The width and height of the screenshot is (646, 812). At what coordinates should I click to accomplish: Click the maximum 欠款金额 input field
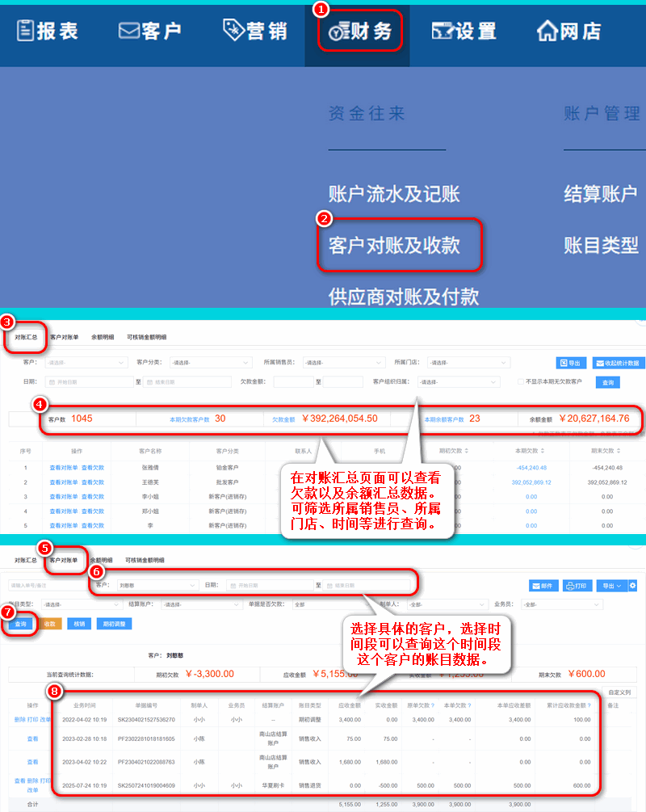pyautogui.click(x=342, y=382)
